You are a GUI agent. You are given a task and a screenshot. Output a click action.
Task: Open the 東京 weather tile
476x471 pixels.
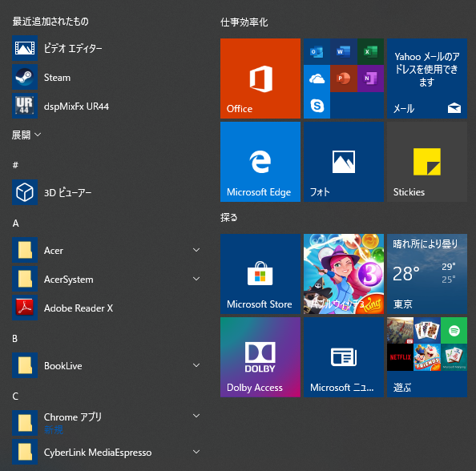tap(427, 274)
